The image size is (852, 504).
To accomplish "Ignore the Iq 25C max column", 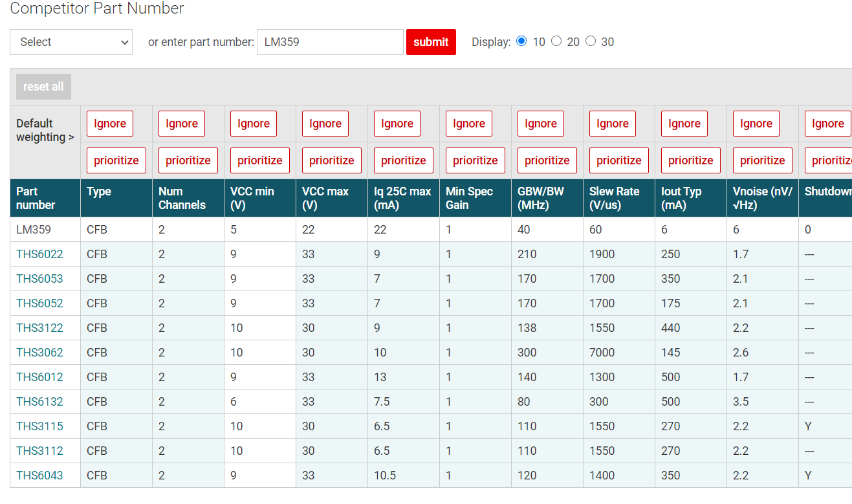I will pos(397,124).
